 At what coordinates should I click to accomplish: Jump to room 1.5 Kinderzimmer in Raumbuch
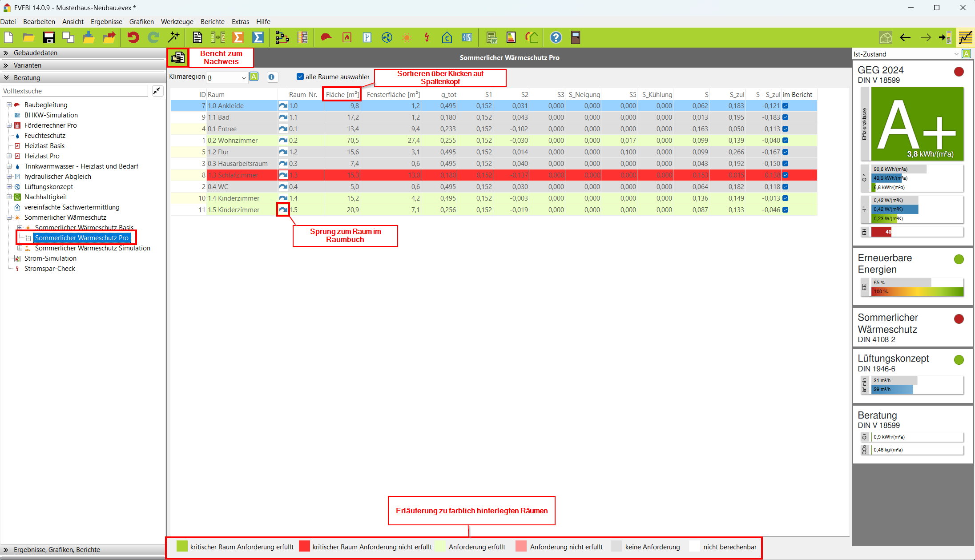click(x=283, y=209)
